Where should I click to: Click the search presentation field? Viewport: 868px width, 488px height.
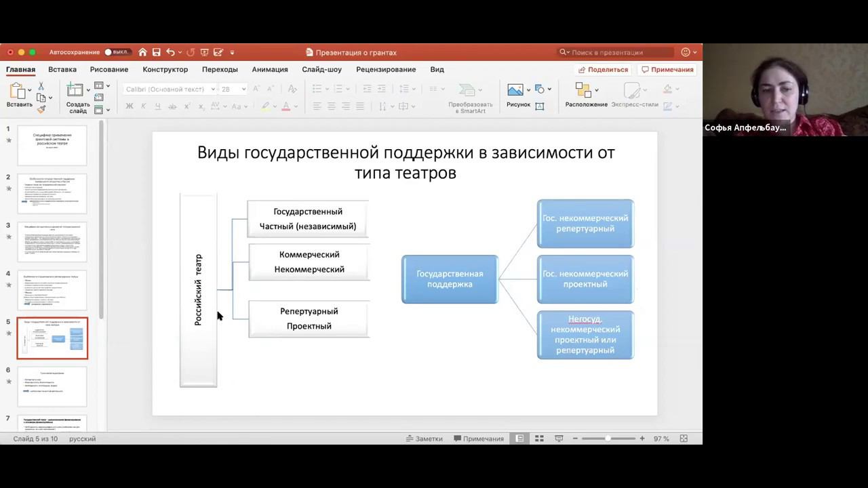[x=616, y=52]
